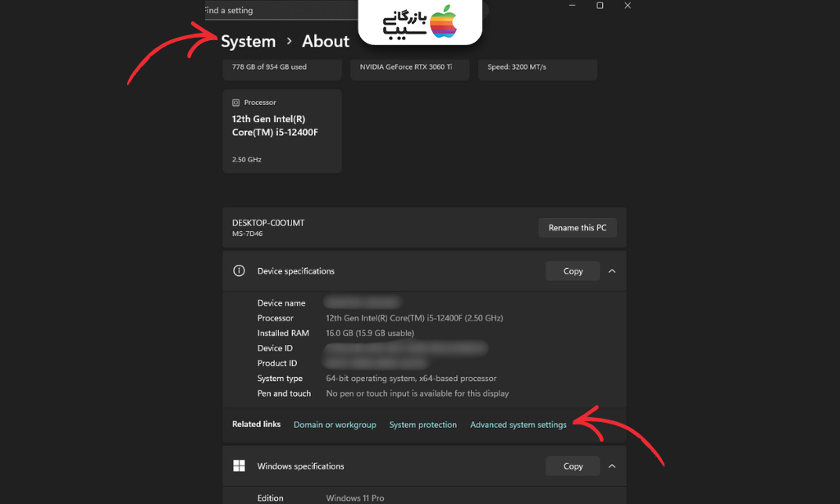The height and width of the screenshot is (504, 840).
Task: Collapse the Device specifications section
Action: (x=612, y=270)
